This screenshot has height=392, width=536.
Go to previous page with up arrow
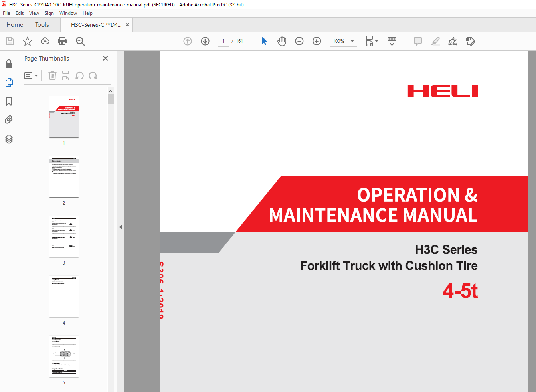tap(188, 41)
